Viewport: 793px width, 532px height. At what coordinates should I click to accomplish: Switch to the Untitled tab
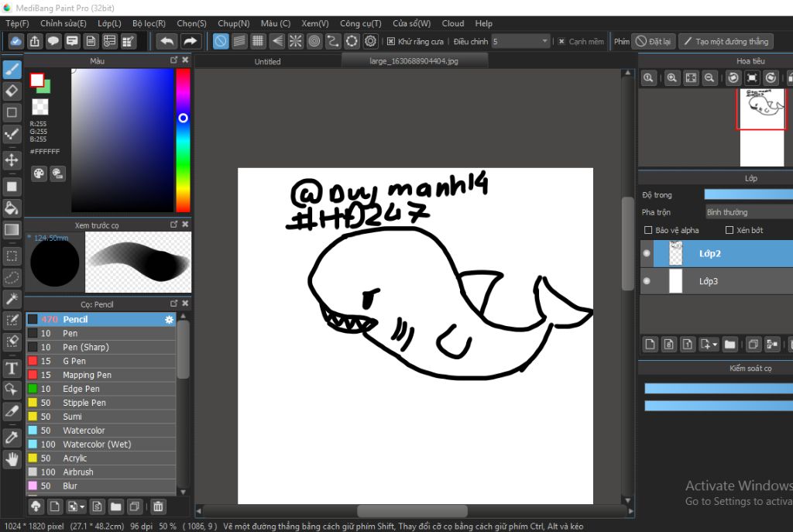(x=268, y=61)
